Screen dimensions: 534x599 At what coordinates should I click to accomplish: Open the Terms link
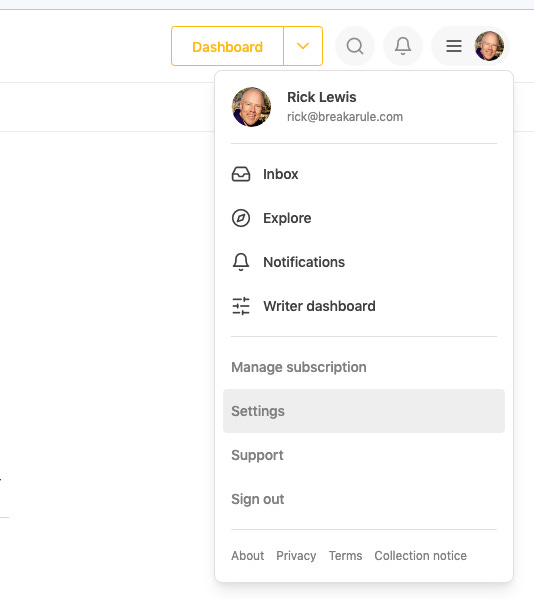pos(346,555)
